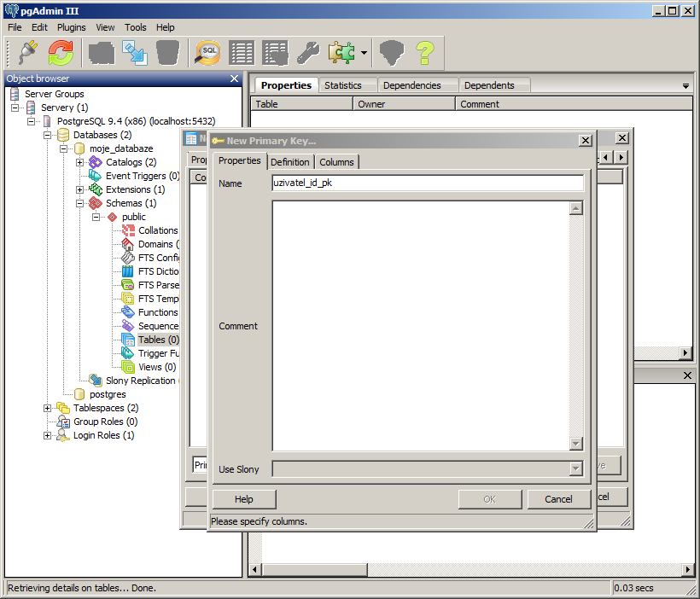
Task: Collapse the moje_databaze node
Action: point(63,148)
